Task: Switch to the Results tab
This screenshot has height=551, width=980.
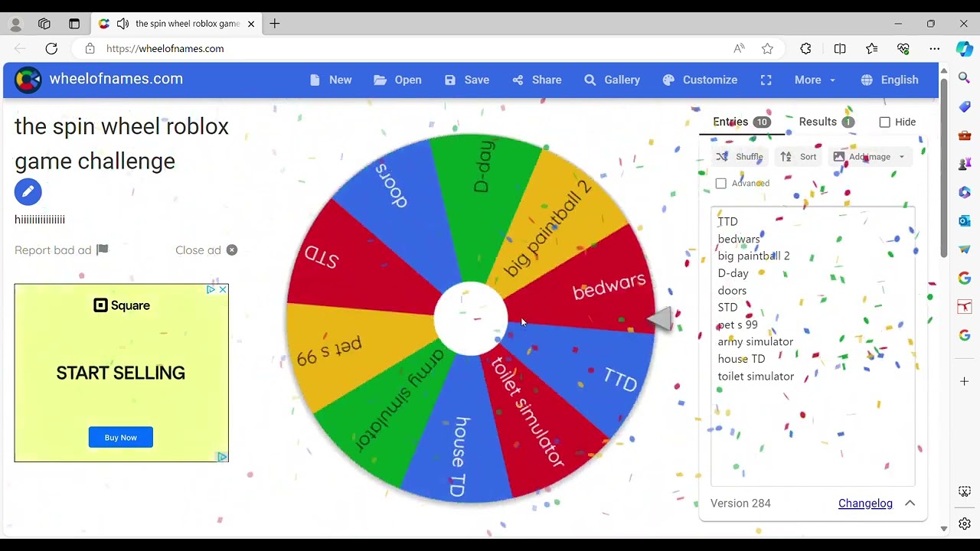Action: tap(826, 122)
